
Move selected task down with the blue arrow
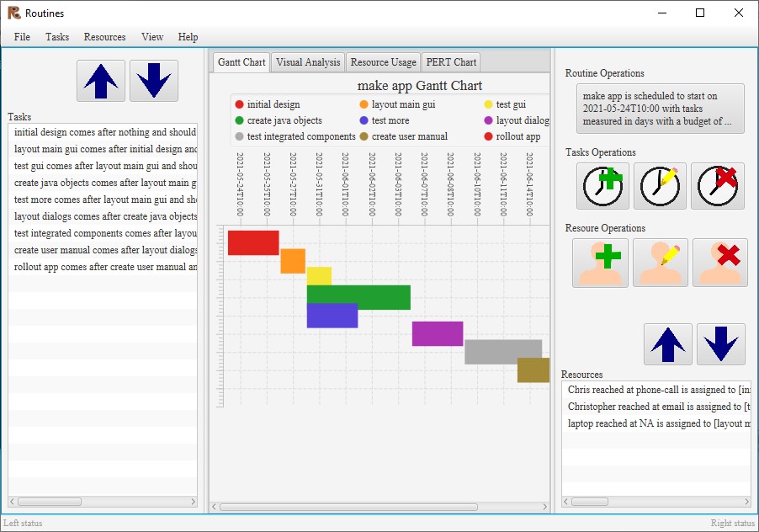coord(153,81)
